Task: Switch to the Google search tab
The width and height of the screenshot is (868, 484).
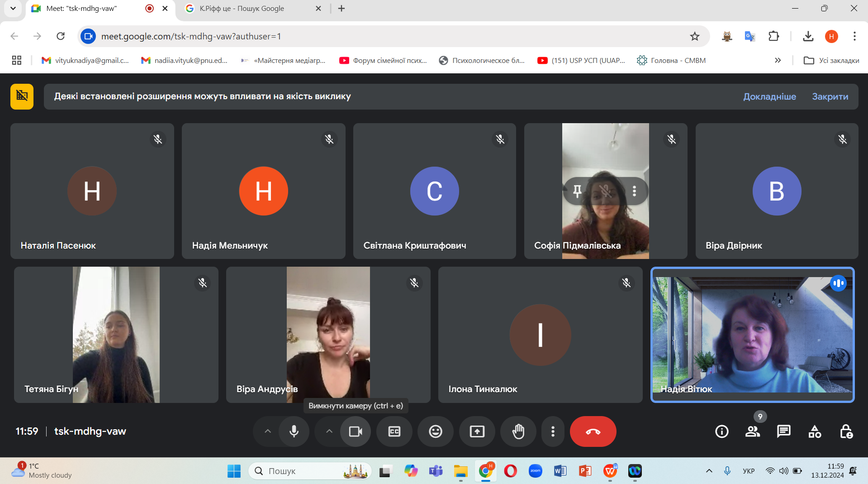Action: pos(242,9)
